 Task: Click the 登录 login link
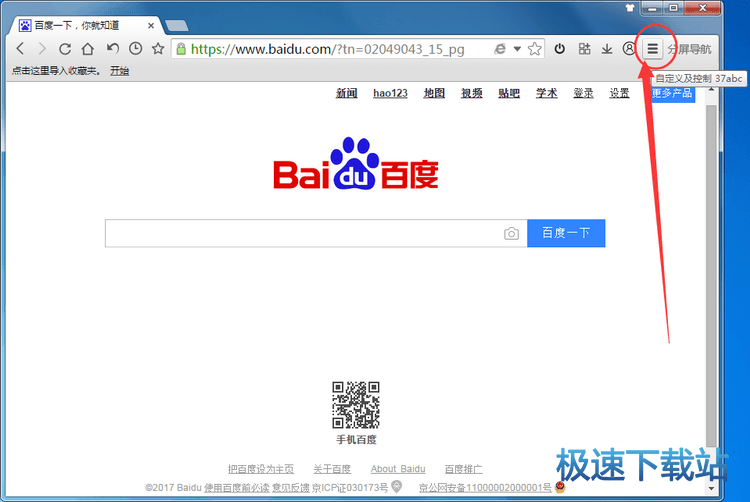583,93
